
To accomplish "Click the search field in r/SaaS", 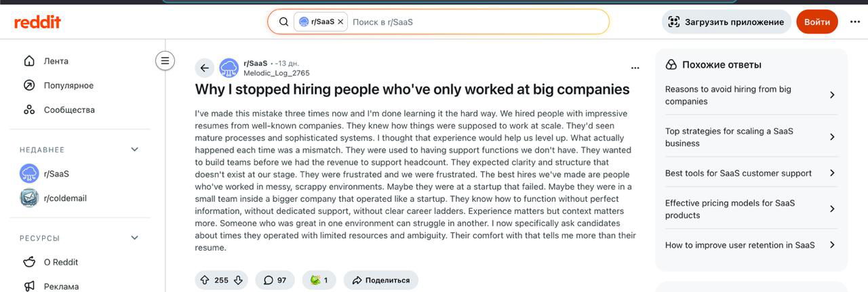I will tap(475, 22).
